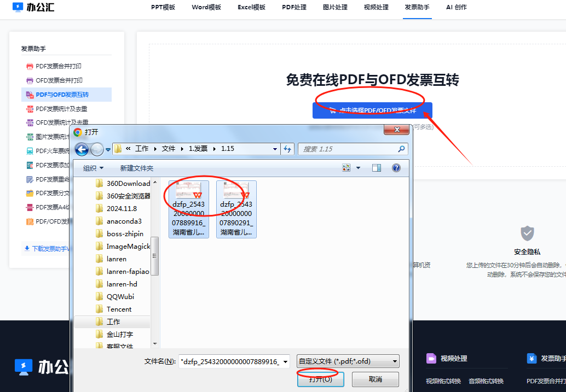Click the 下载发票助手 download link
Screen dimensions: 566x392
(47, 248)
